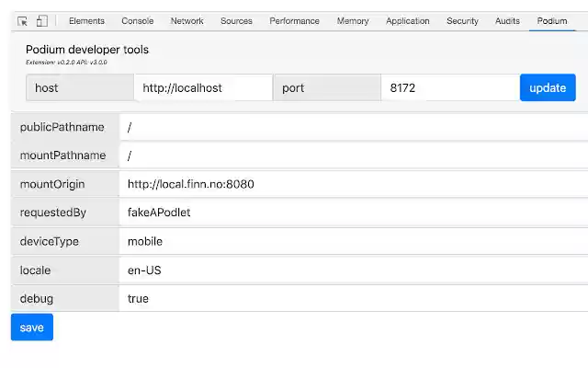Open the Memory tab
Viewport: 588px width, 368px height.
tap(353, 21)
